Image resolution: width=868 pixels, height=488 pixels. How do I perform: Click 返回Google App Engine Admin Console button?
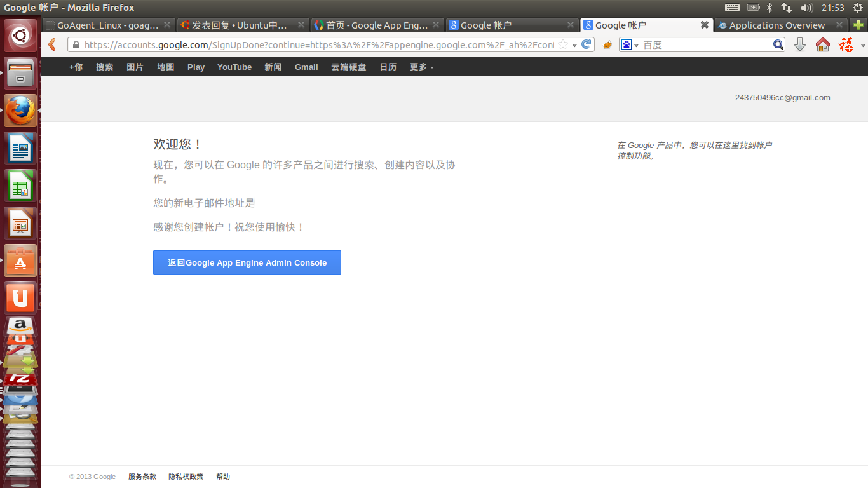coord(247,262)
